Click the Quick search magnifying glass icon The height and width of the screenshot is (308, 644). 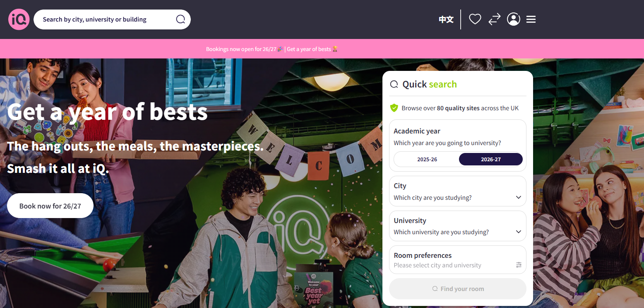pyautogui.click(x=394, y=84)
